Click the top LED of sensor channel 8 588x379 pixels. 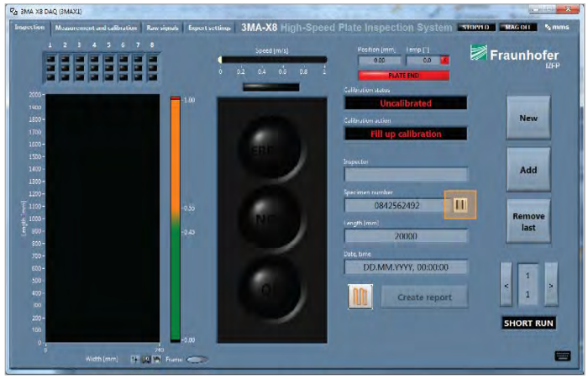[153, 59]
